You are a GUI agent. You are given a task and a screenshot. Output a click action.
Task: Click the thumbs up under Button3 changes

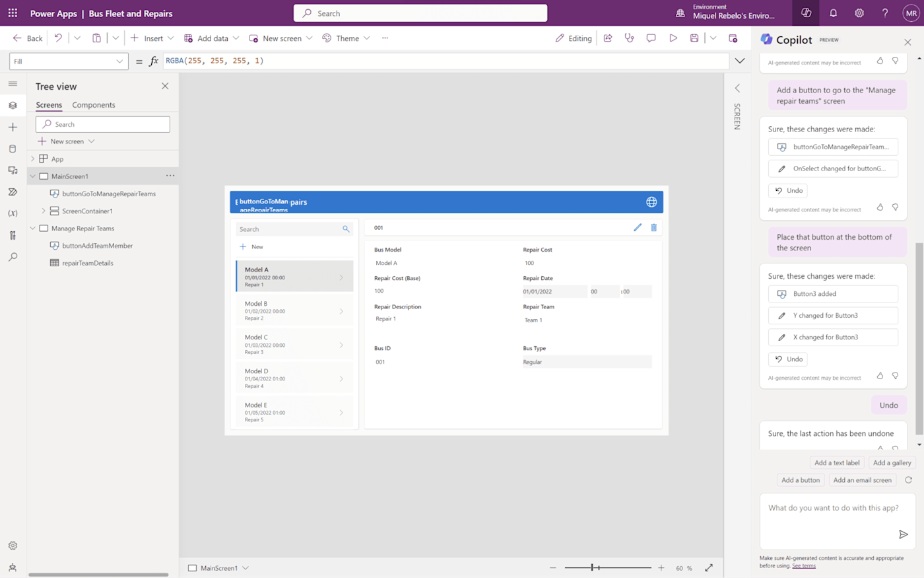pos(880,375)
